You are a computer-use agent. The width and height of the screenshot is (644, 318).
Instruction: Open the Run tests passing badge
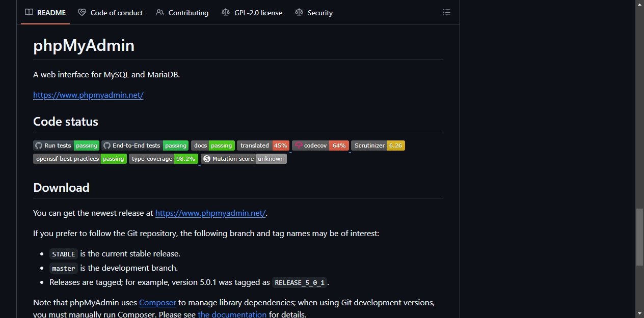click(x=66, y=146)
